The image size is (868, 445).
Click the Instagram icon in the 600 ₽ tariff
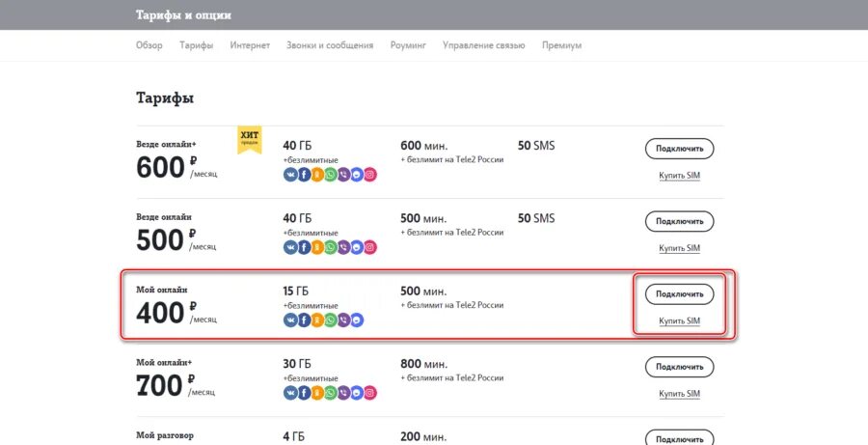[x=370, y=175]
